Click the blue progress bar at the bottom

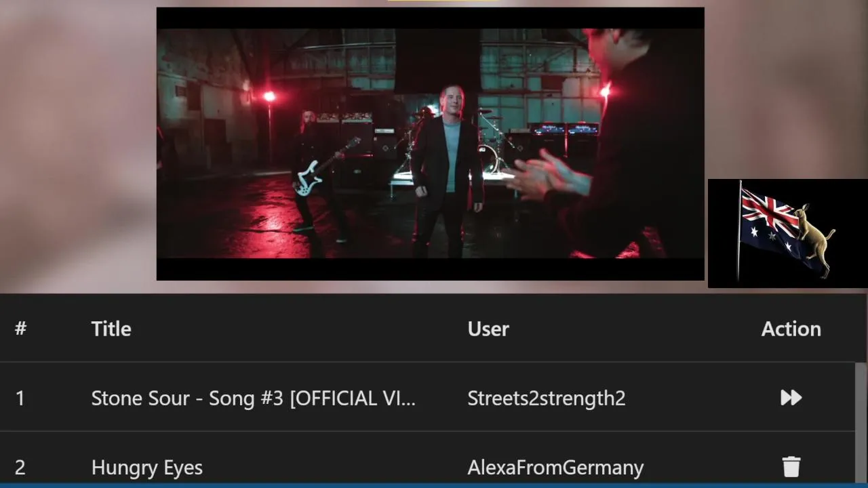(x=434, y=485)
